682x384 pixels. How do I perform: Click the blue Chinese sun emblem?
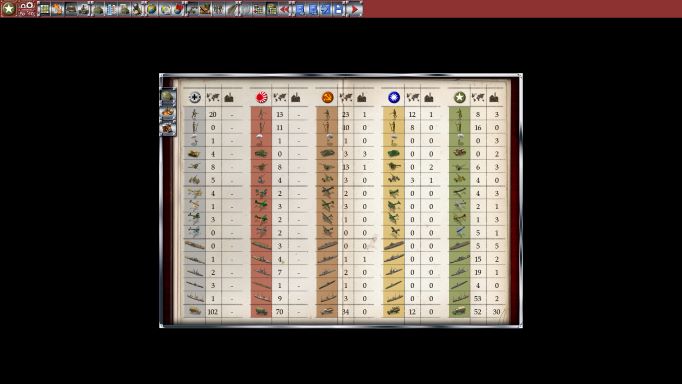(x=394, y=97)
